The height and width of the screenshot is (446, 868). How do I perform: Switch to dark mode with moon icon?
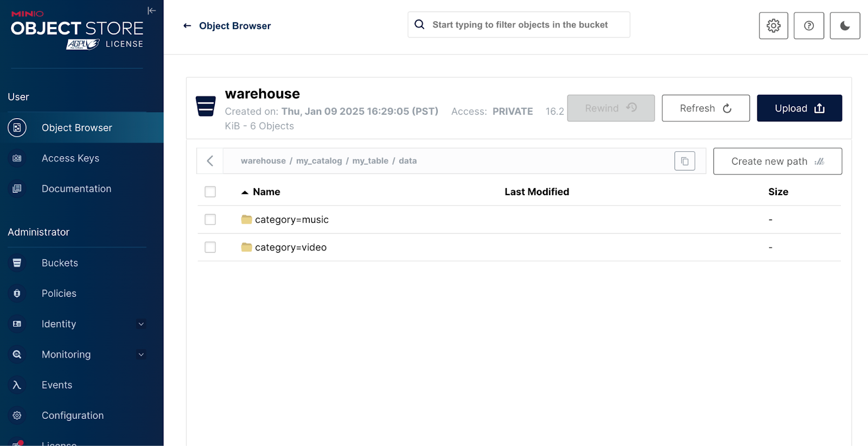tap(845, 25)
